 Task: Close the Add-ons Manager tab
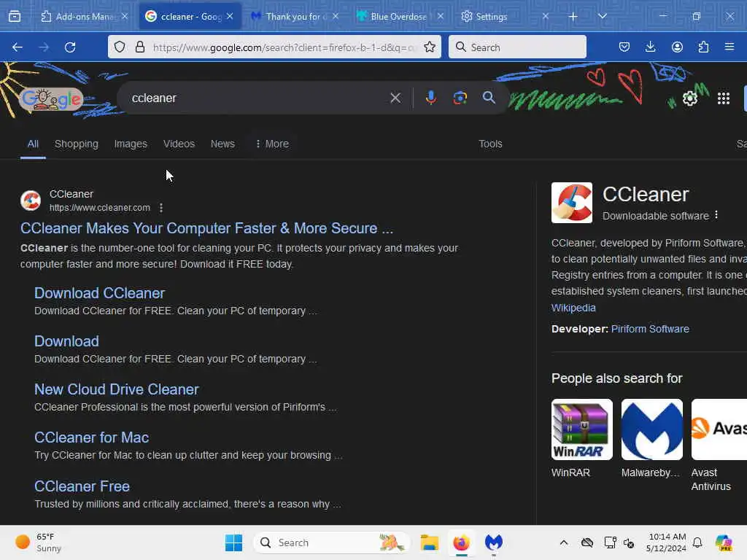(125, 16)
